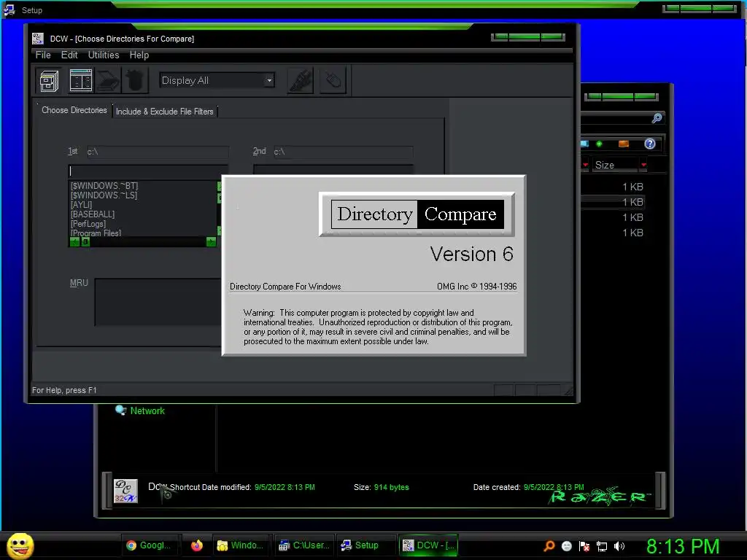Click the trash bin toolbar icon
The width and height of the screenshot is (747, 560).
point(135,80)
